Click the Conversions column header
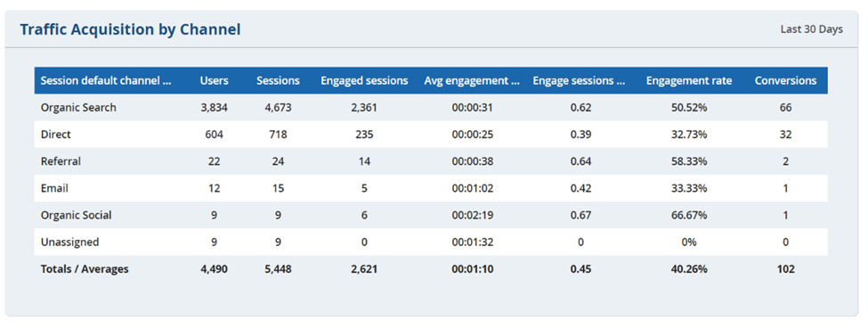Viewport: 868px width, 329px height. pyautogui.click(x=785, y=80)
